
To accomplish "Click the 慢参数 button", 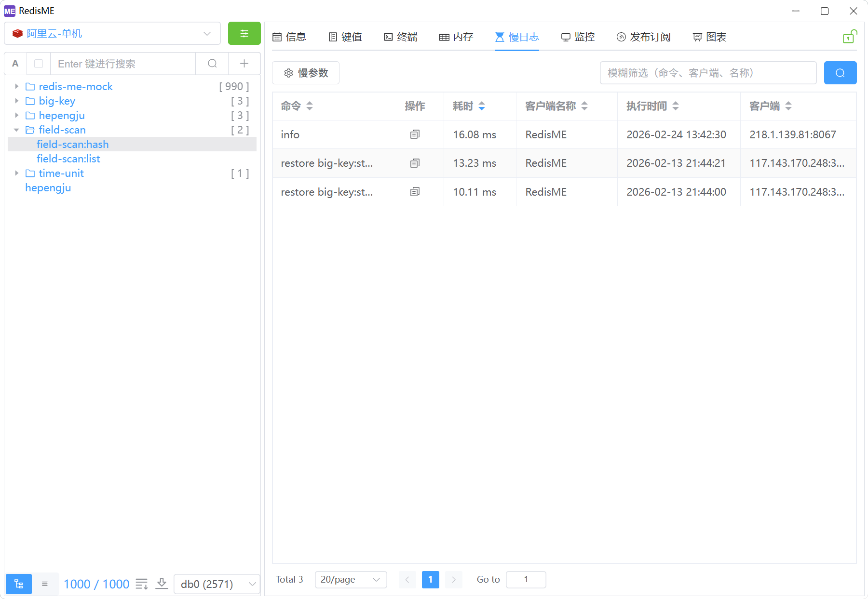I will pos(306,73).
